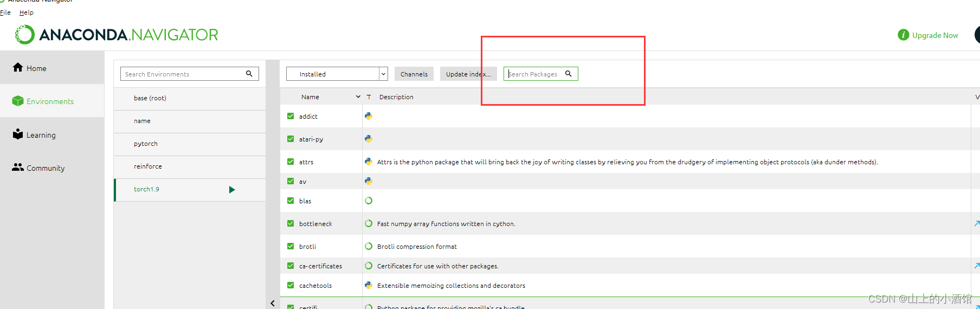
Task: Click the Anaconda Navigator logo
Action: (x=117, y=35)
